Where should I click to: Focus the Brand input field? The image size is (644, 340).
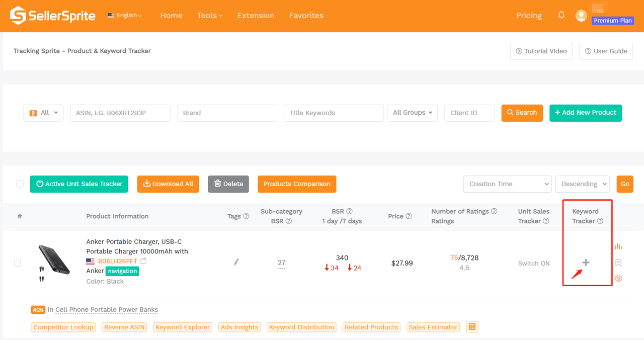[227, 113]
